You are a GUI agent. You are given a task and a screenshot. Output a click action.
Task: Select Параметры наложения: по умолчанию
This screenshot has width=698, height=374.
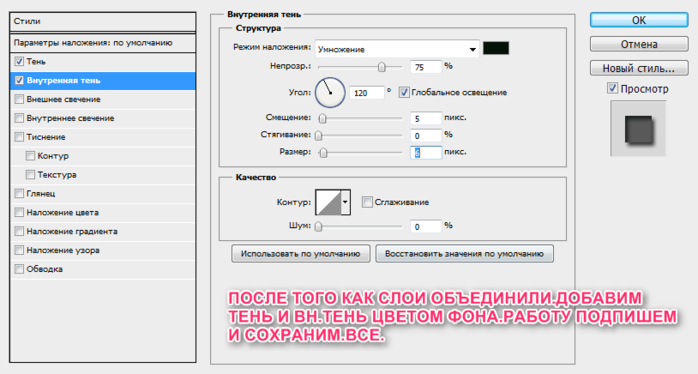pyautogui.click(x=103, y=43)
